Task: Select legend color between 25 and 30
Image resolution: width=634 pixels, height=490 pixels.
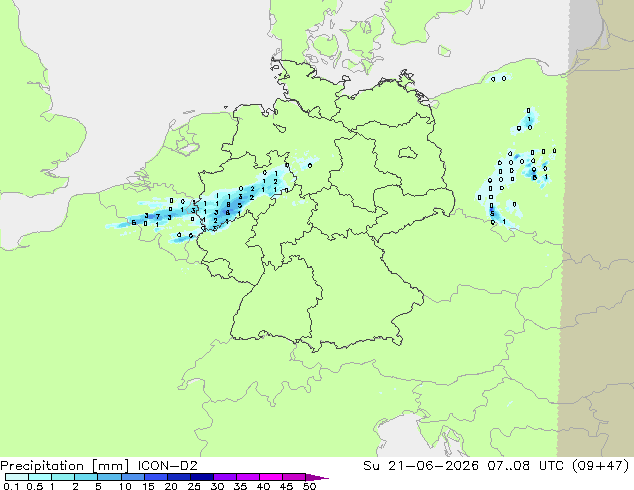Action: [202, 477]
